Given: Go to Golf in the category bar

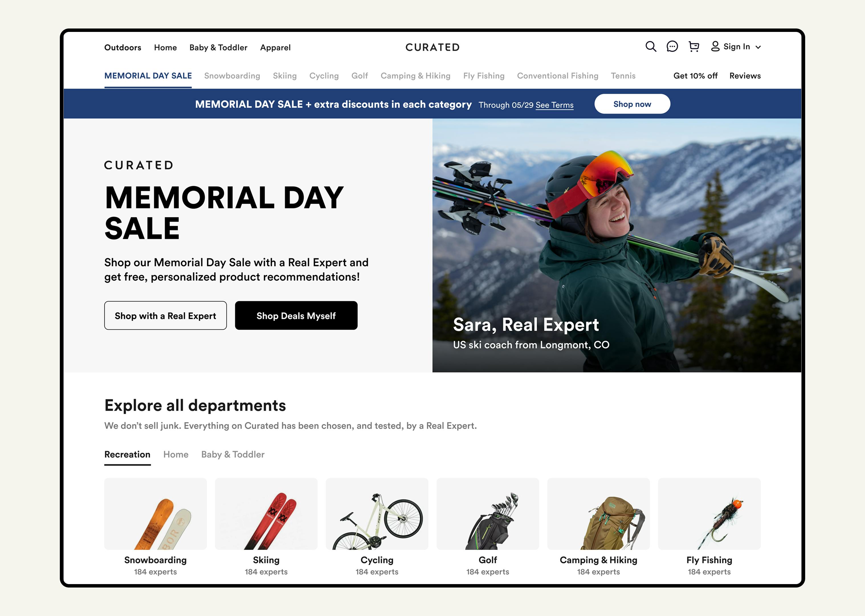Looking at the screenshot, I should (x=360, y=76).
